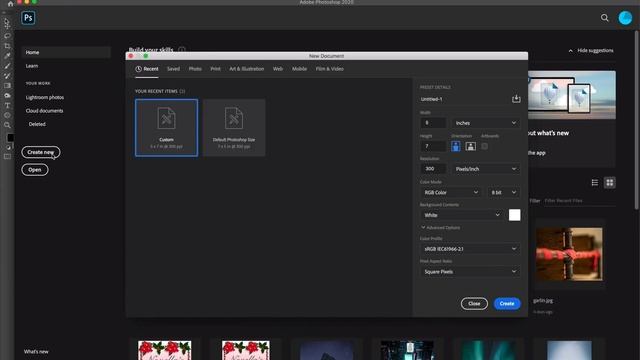The width and height of the screenshot is (640, 360).
Task: Open the search magnifier at top right
Action: [x=604, y=18]
